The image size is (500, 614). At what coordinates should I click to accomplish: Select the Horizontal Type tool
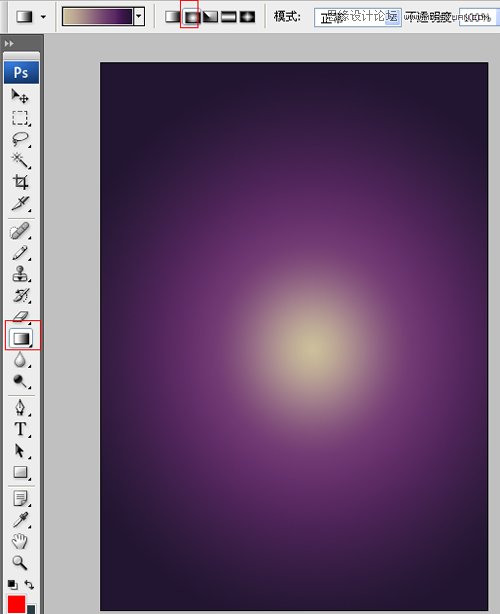click(x=20, y=429)
